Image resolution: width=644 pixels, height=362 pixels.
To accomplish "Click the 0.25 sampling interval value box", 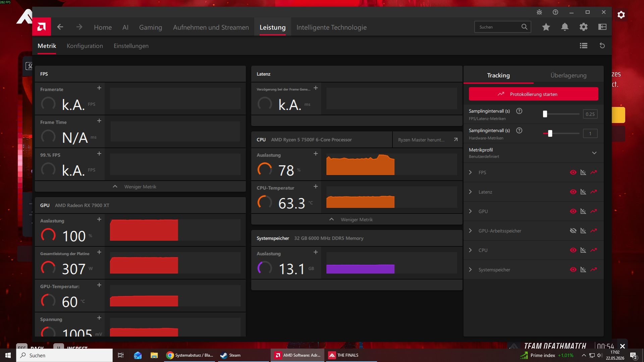I will click(x=590, y=114).
